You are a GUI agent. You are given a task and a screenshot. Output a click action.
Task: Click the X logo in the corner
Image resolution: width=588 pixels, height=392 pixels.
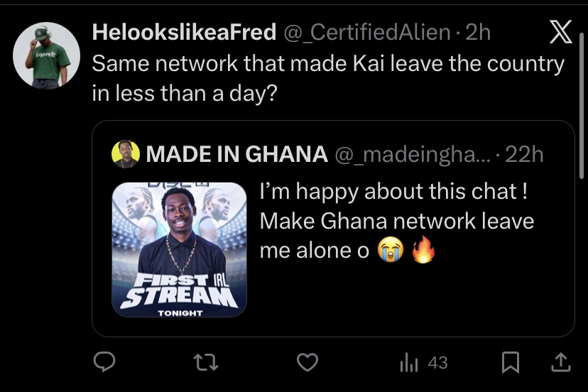click(x=560, y=33)
